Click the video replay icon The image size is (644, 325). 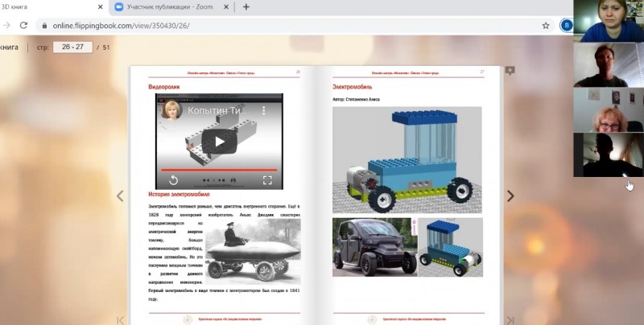(x=172, y=180)
